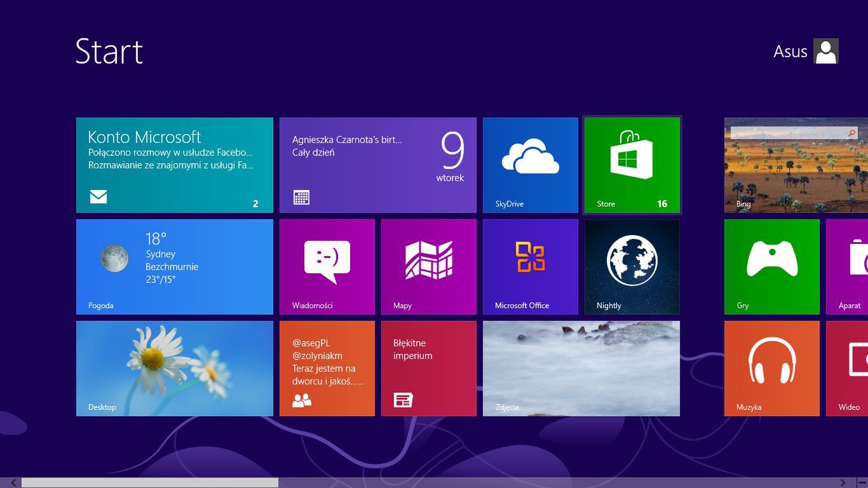
Task: Open the Nightly browser globe tile
Action: click(x=632, y=267)
